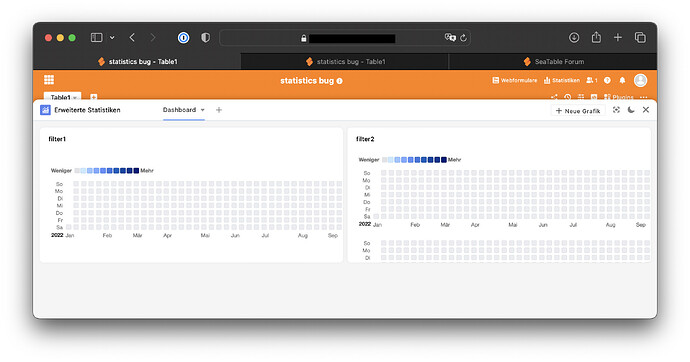690x362 pixels.
Task: Click the Sep month label in filter1
Action: (x=333, y=236)
